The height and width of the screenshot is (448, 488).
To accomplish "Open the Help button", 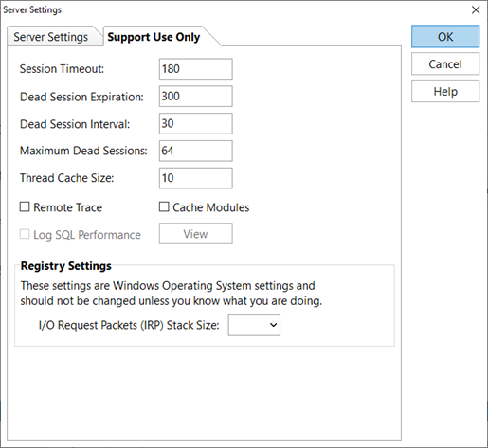I will 445,92.
